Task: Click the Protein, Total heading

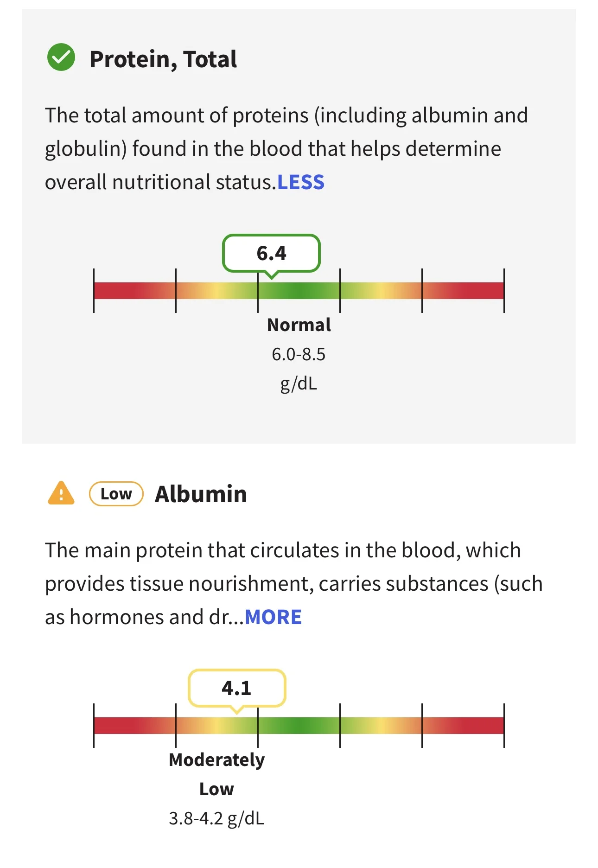Action: point(163,59)
